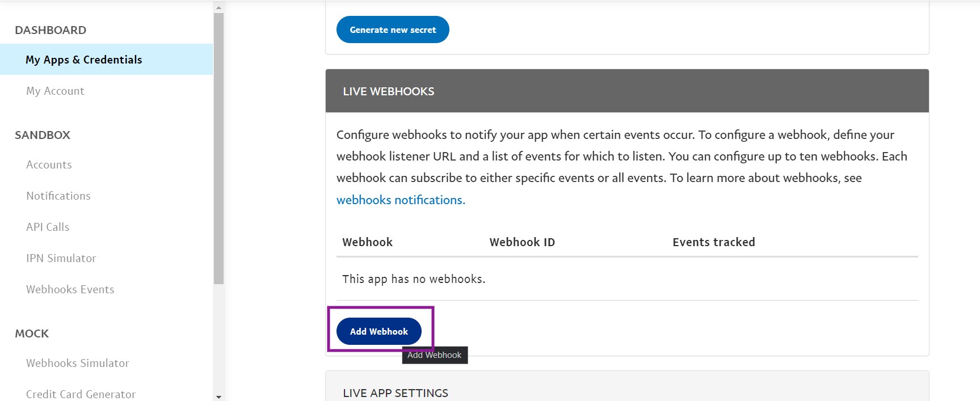
Task: Click the Add Webhook button
Action: click(x=379, y=331)
